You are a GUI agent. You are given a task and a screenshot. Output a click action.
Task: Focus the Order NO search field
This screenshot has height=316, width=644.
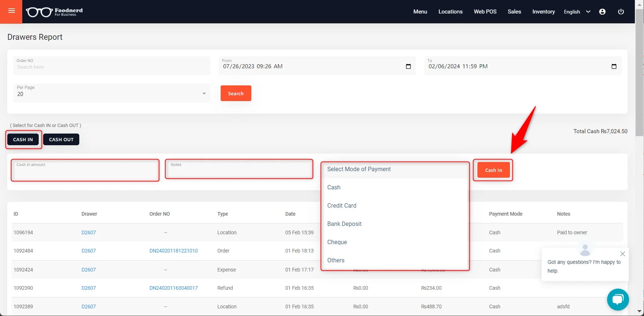(112, 66)
